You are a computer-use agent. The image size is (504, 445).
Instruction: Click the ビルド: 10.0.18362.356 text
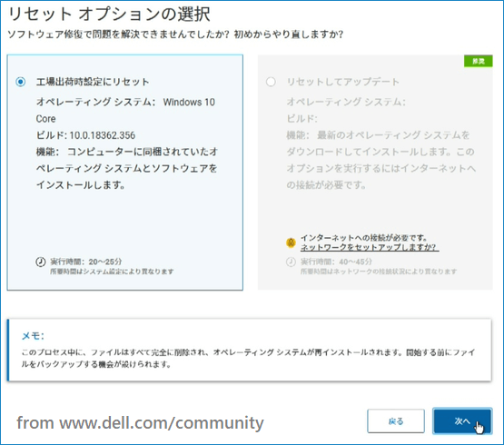pyautogui.click(x=85, y=135)
